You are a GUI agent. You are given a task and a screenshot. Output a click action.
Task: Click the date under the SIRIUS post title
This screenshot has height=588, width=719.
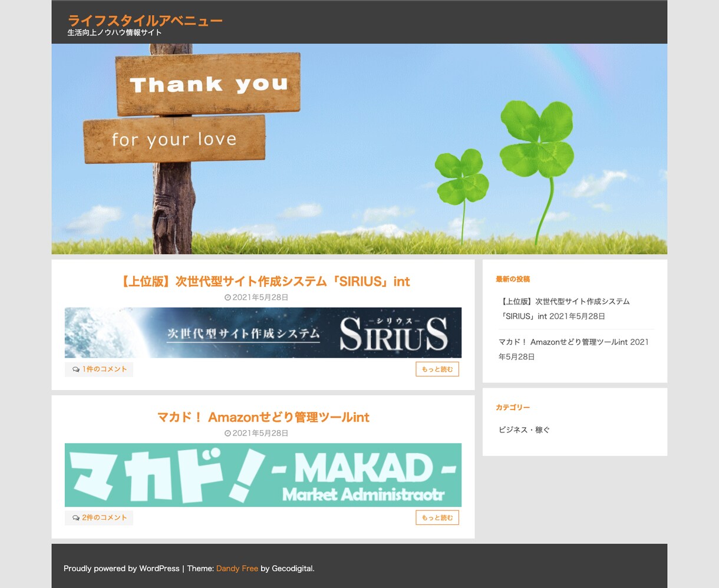[x=260, y=298]
